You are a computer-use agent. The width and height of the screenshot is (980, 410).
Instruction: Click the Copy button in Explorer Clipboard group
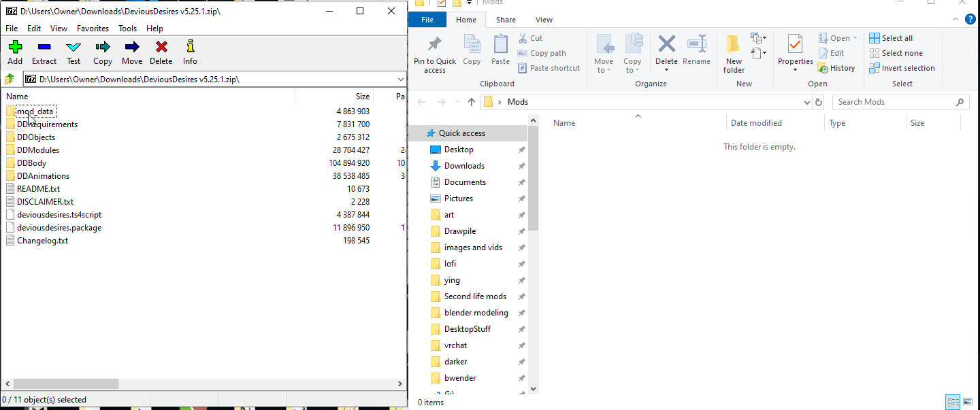click(472, 50)
